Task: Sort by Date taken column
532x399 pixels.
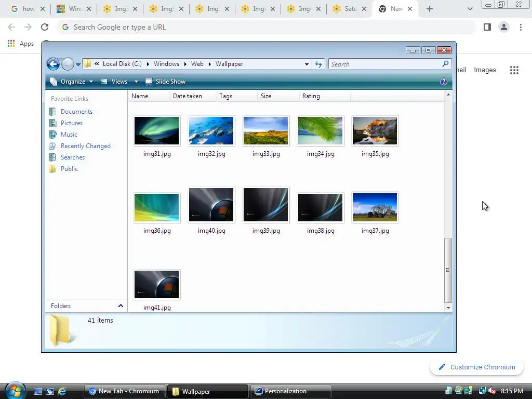Action: coord(193,96)
